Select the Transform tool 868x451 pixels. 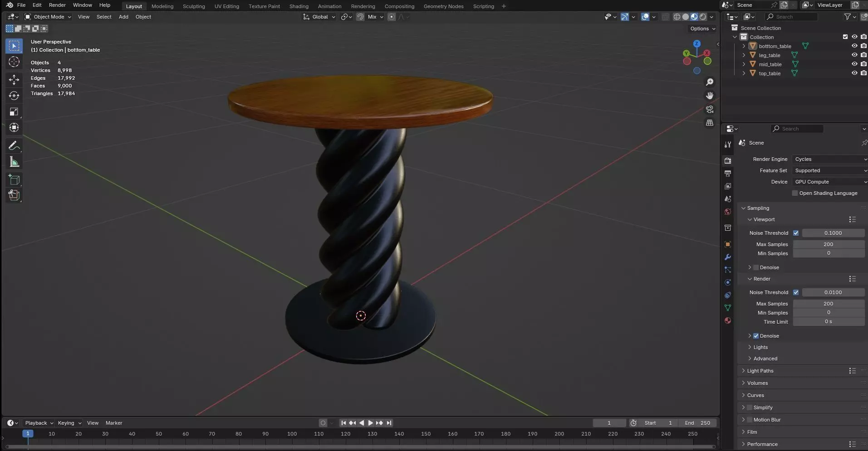pos(14,127)
